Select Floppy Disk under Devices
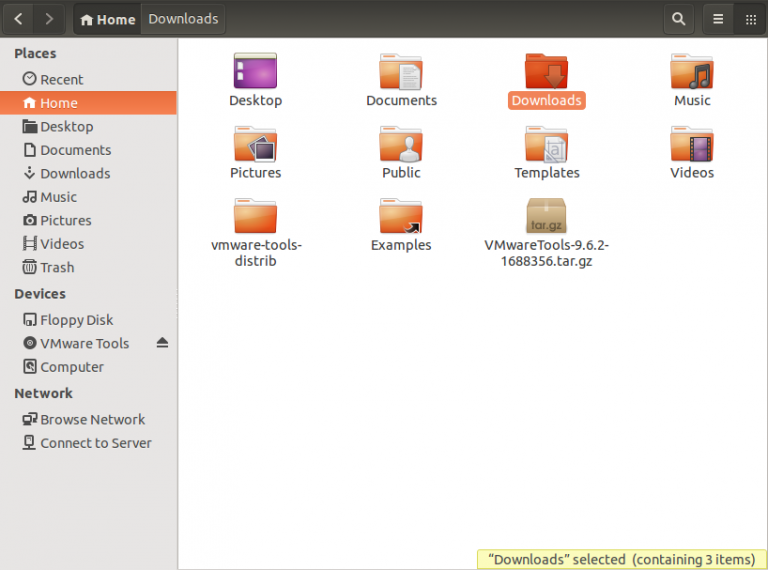Screen dimensions: 768x570 point(76,320)
